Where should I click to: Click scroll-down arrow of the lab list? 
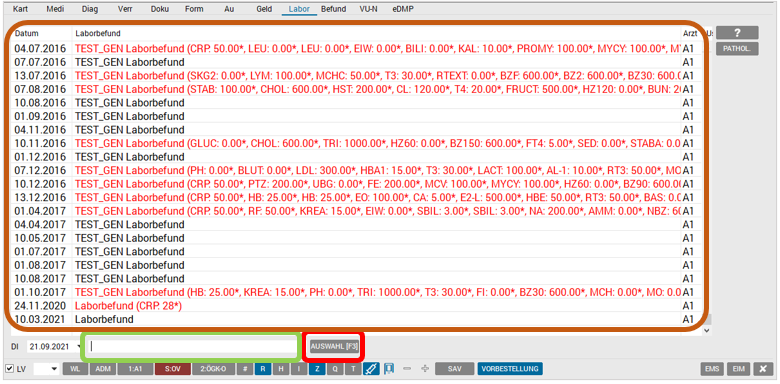tap(706, 330)
